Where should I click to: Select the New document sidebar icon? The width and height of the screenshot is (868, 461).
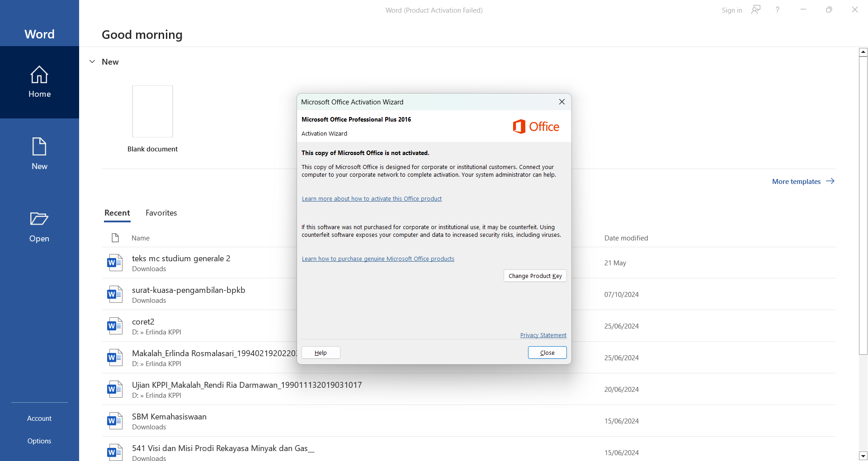pos(39,147)
